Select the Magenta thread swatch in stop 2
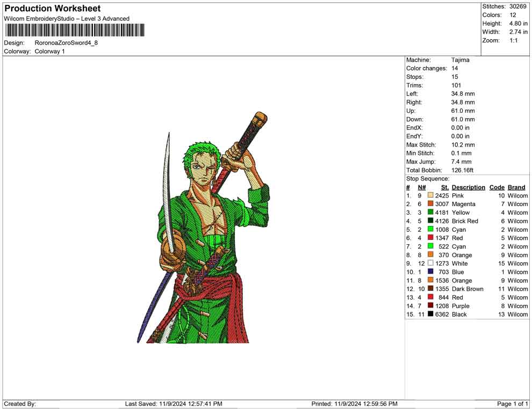The height and width of the screenshot is (409, 532). tap(430, 204)
